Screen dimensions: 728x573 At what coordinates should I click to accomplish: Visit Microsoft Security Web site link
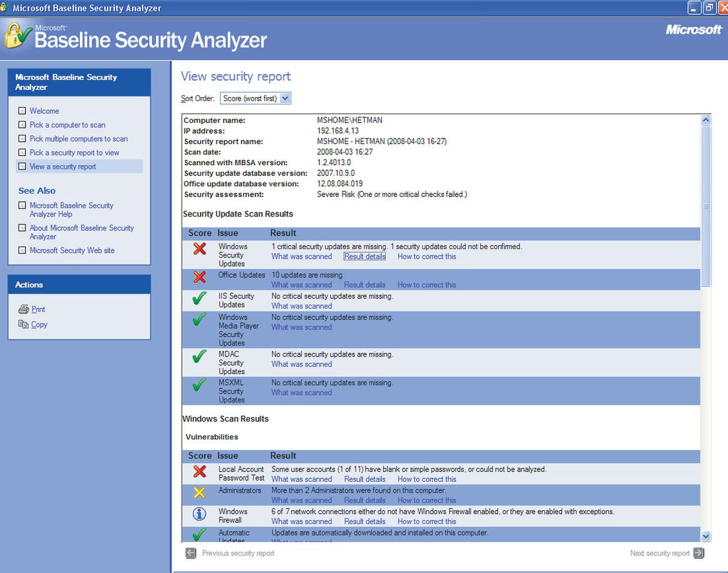click(x=72, y=250)
